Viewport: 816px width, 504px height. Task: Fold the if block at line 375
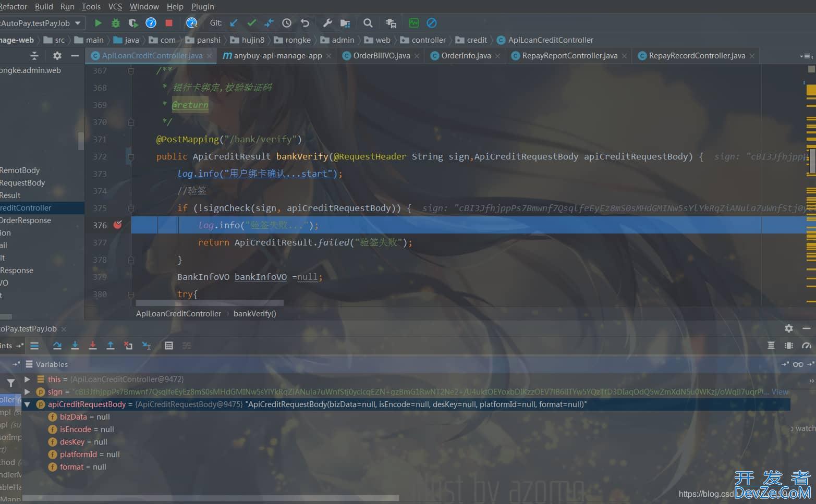131,208
